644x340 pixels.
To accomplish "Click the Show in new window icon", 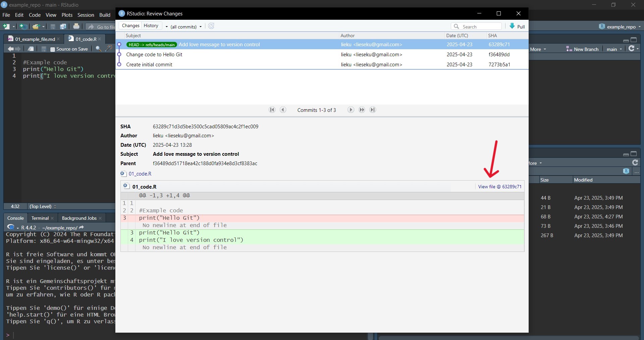I will click(x=31, y=49).
